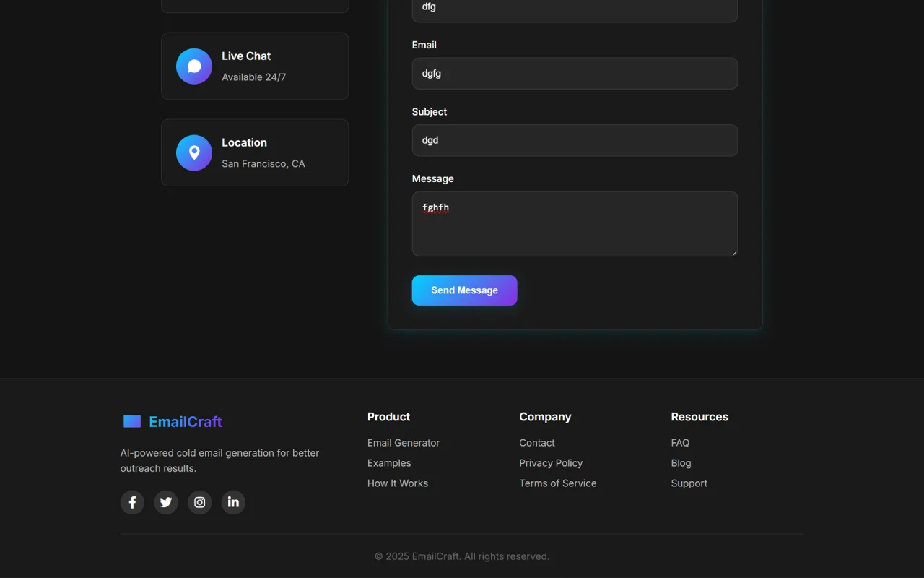Viewport: 924px width, 578px height.
Task: Grab the Message textarea resize handle
Action: 733,252
